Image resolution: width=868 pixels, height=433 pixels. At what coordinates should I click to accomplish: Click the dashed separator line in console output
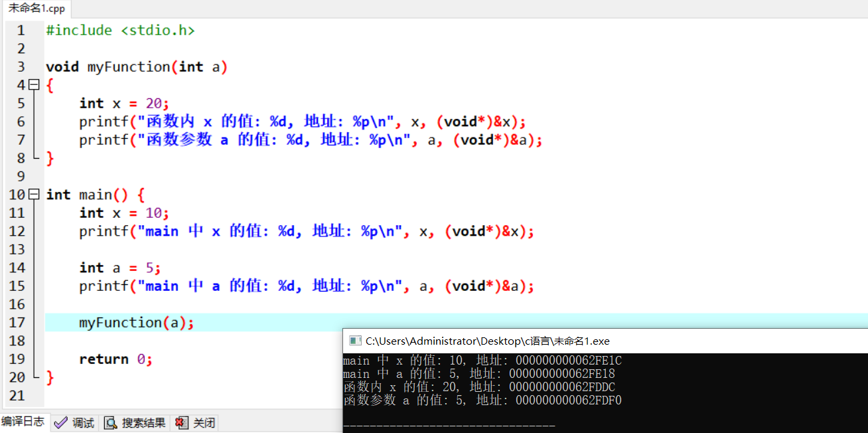[x=449, y=426]
